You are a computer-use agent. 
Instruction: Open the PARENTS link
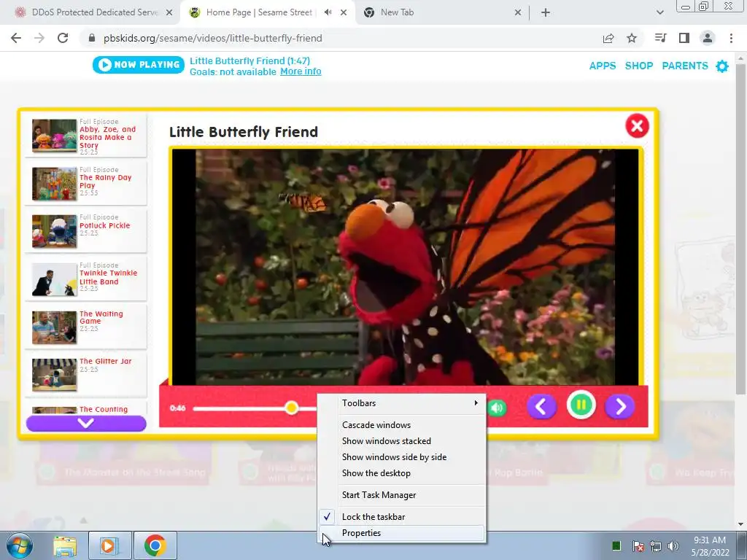[685, 66]
